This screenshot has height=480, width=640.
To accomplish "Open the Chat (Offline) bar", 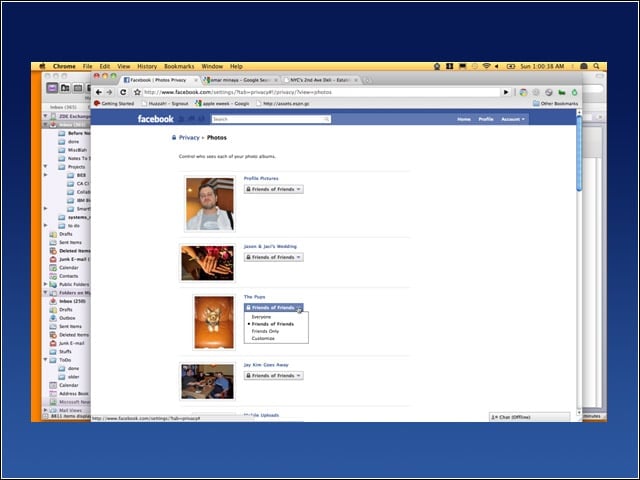I will coord(529,417).
